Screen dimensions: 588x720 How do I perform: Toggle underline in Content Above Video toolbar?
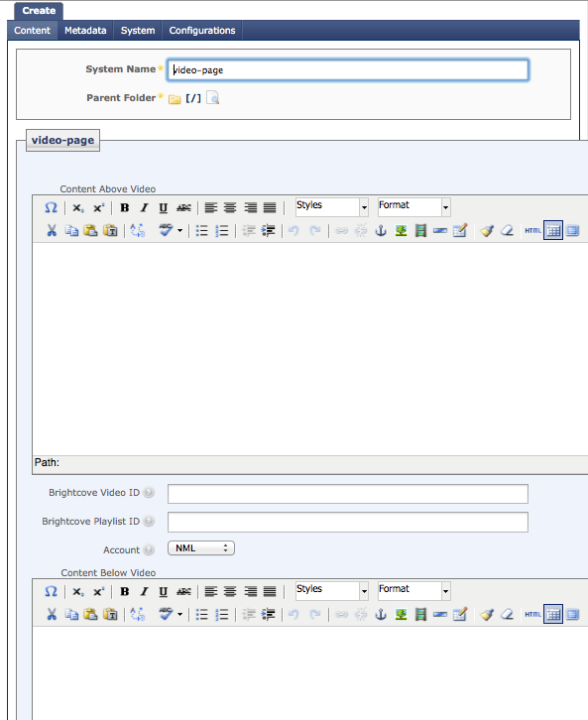pos(163,208)
